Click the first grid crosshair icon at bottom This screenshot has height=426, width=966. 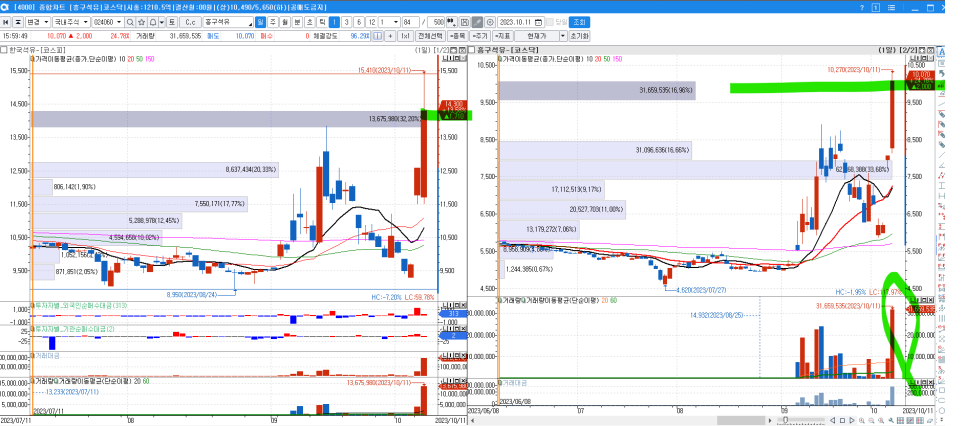click(x=901, y=420)
